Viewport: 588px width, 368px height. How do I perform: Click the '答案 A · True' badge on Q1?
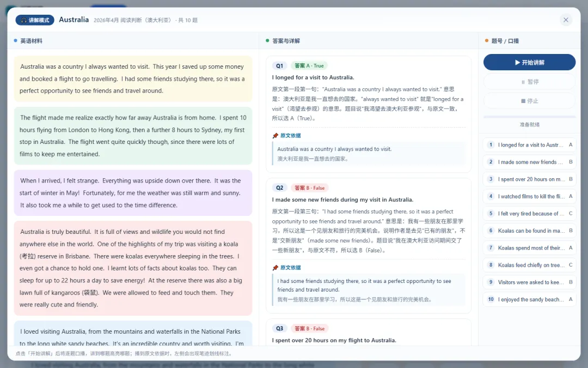[309, 66]
